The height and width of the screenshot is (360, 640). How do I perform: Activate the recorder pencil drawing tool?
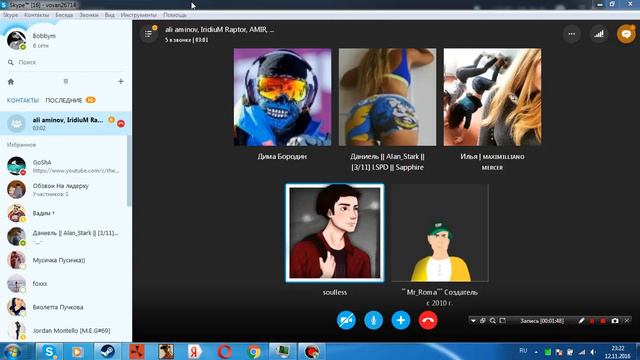(581, 321)
